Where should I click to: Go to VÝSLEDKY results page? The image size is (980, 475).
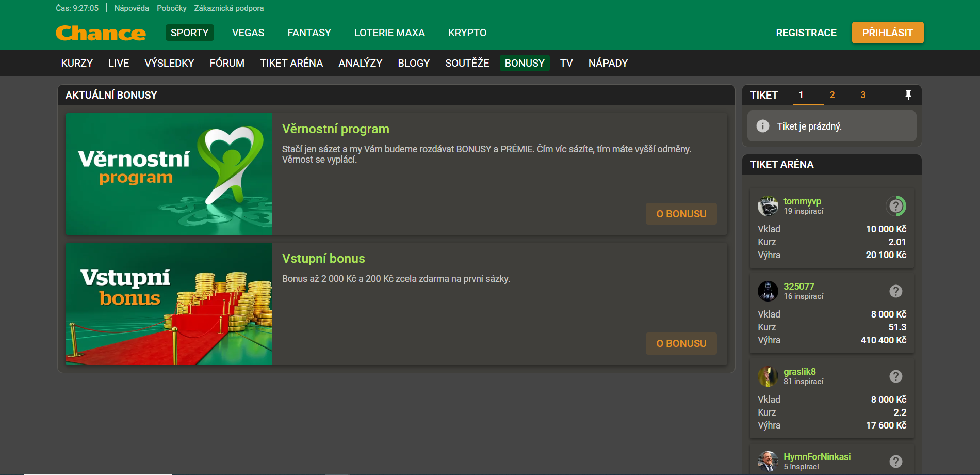coord(169,63)
